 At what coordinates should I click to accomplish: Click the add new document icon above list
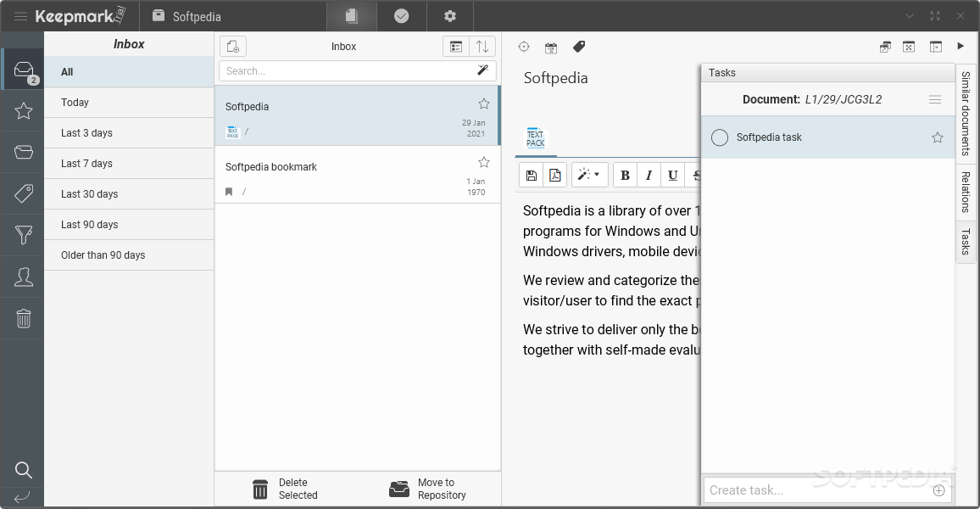pyautogui.click(x=233, y=47)
